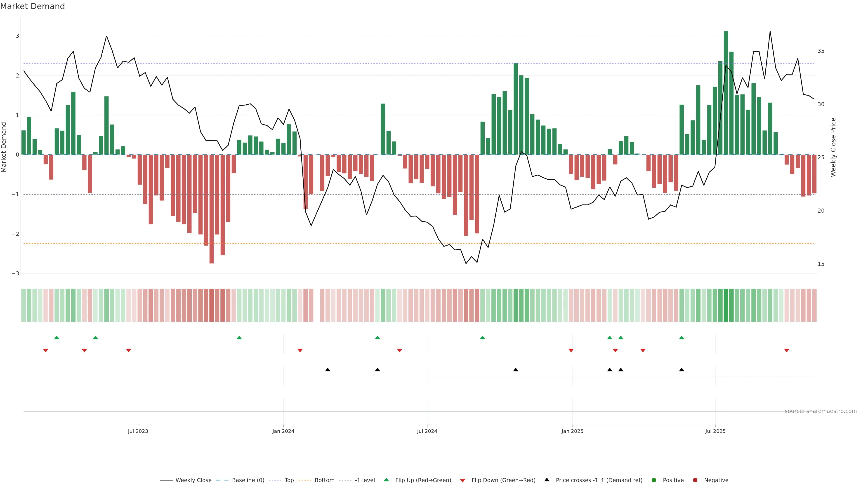Click the rightmost red flip-down marker in timeline
868x488 pixels.
pos(787,351)
